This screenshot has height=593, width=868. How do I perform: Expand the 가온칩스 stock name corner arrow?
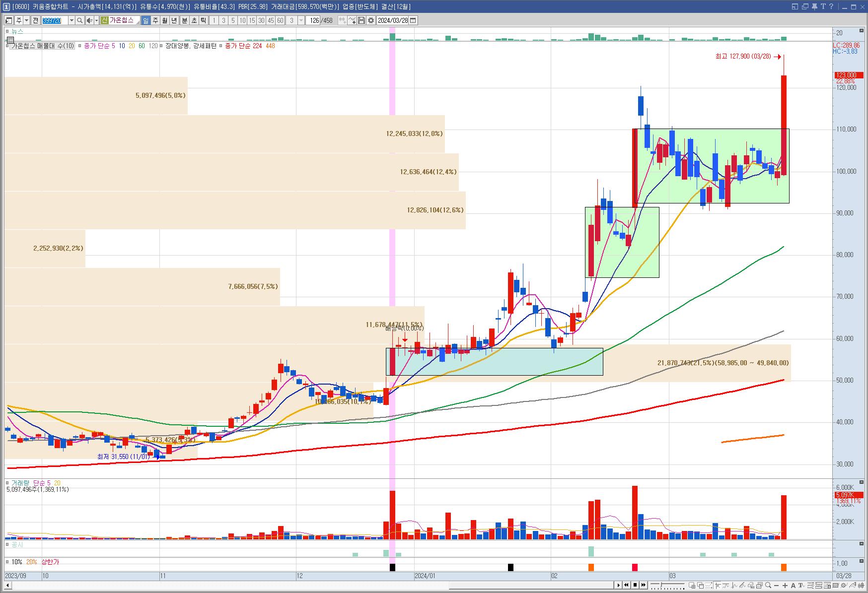point(137,23)
